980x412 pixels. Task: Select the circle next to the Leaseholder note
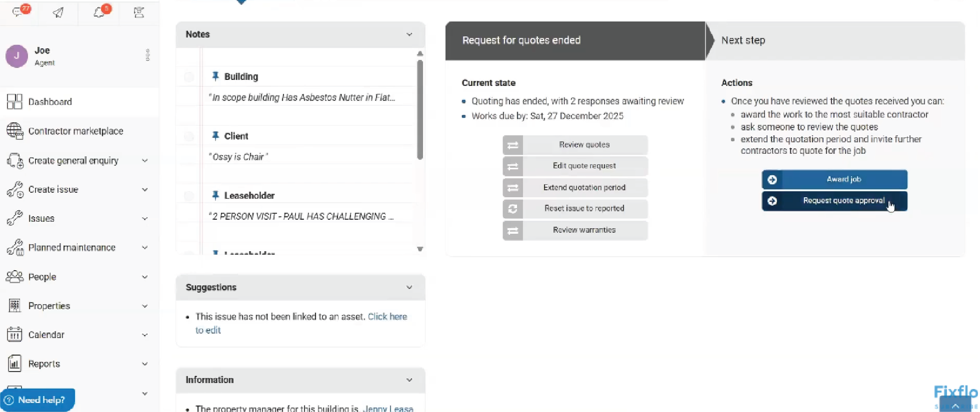coord(188,196)
